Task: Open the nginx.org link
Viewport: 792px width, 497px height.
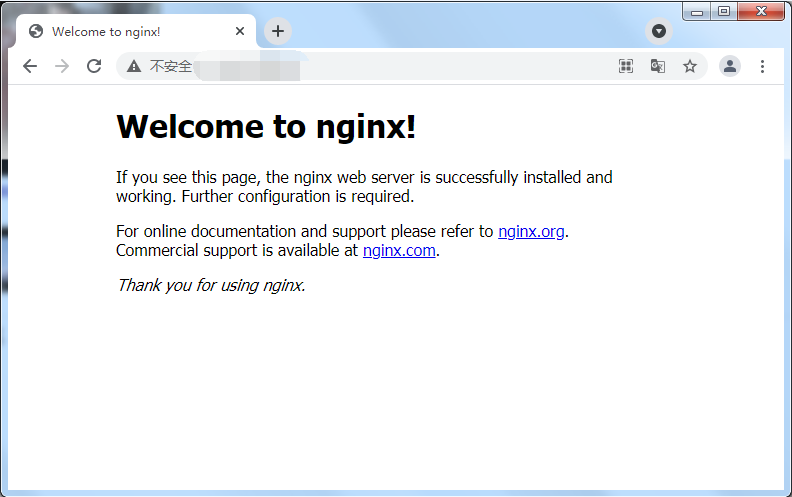Action: 531,232
